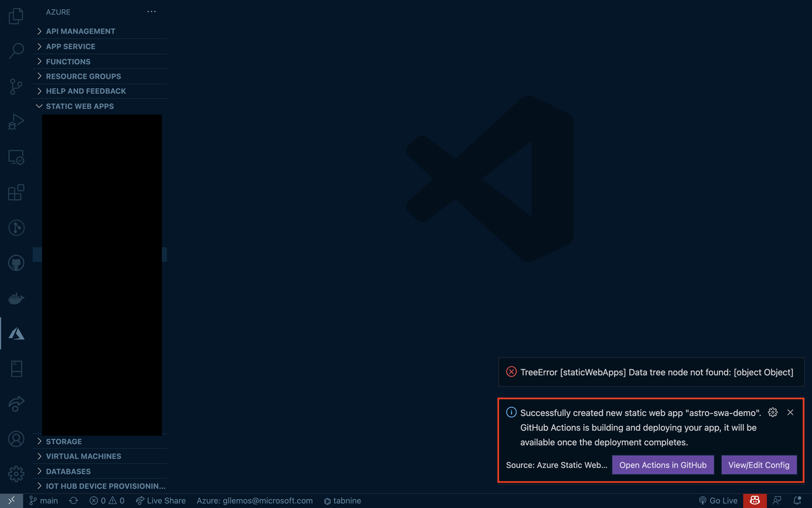Open the Remote Explorer icon
The image size is (812, 508).
click(16, 157)
